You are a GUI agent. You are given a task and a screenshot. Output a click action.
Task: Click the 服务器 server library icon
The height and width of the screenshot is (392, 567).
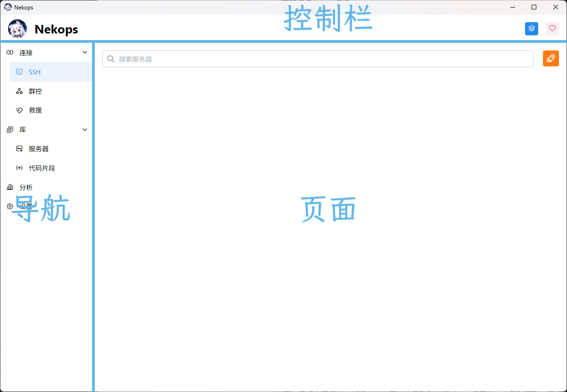tap(19, 149)
